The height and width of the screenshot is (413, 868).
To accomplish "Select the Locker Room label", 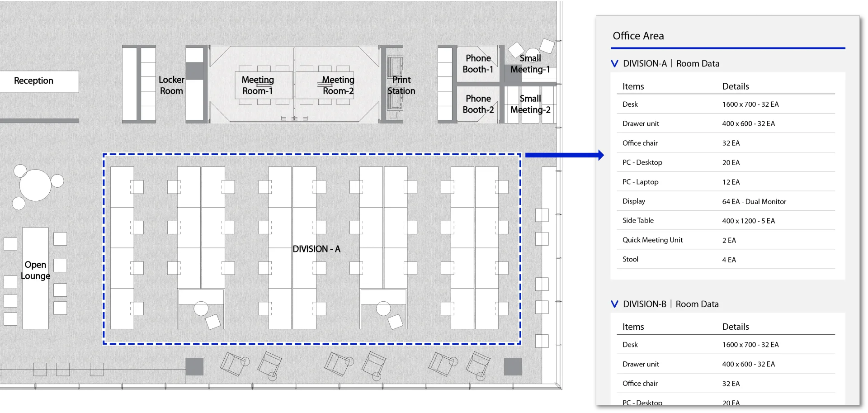I will tap(171, 85).
